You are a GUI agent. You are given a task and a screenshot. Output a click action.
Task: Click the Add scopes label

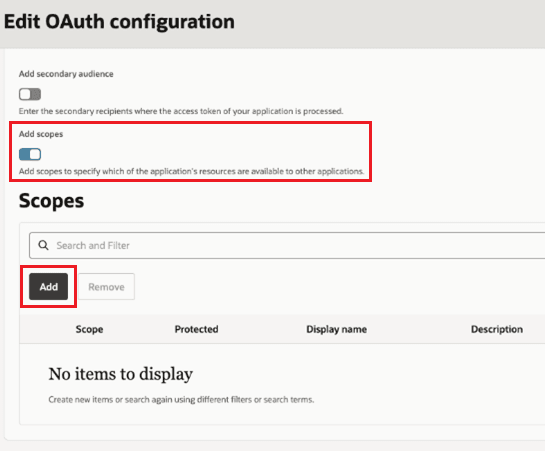click(41, 134)
